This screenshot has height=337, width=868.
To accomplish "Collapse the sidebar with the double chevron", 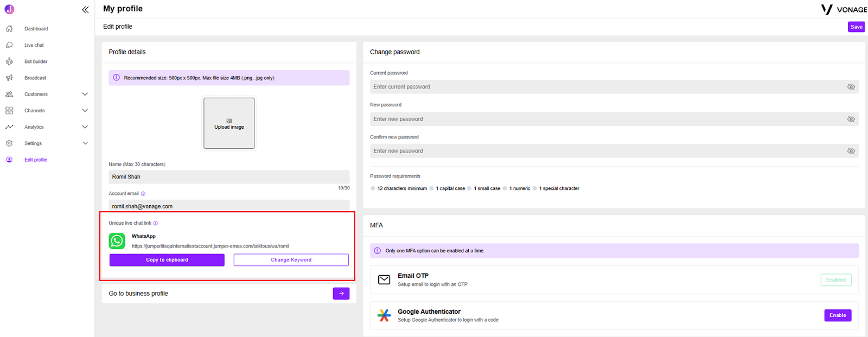I will (x=85, y=10).
